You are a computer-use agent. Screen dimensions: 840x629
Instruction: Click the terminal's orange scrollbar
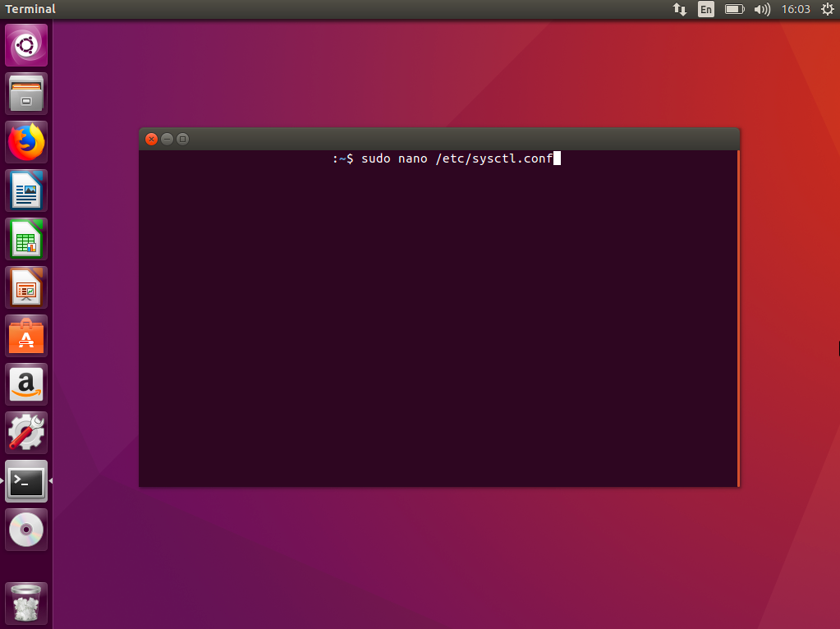pos(739,319)
